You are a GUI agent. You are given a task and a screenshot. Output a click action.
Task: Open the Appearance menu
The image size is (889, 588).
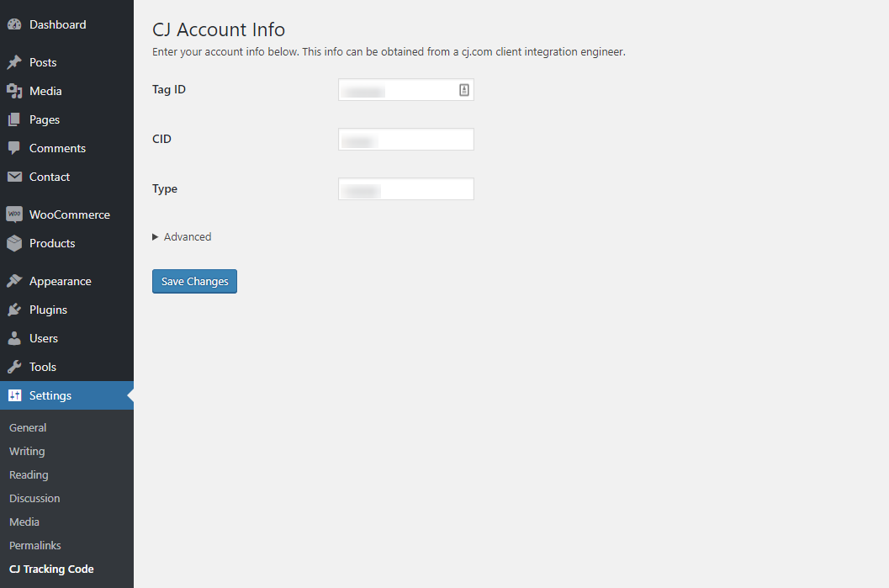click(x=60, y=282)
